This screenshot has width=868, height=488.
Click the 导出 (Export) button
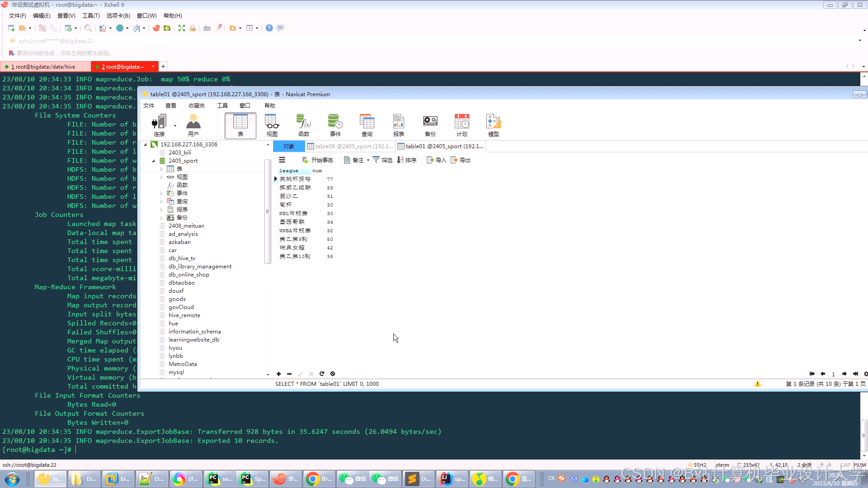[x=461, y=160]
